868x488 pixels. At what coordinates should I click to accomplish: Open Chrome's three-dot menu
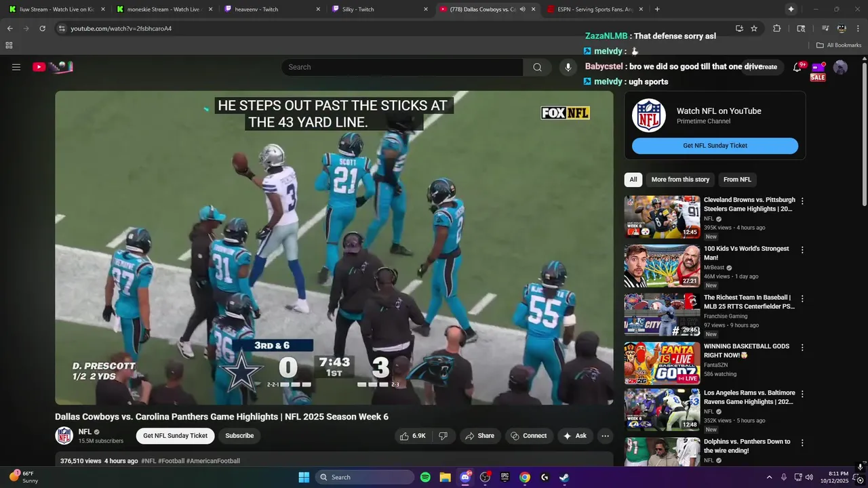pos(858,28)
